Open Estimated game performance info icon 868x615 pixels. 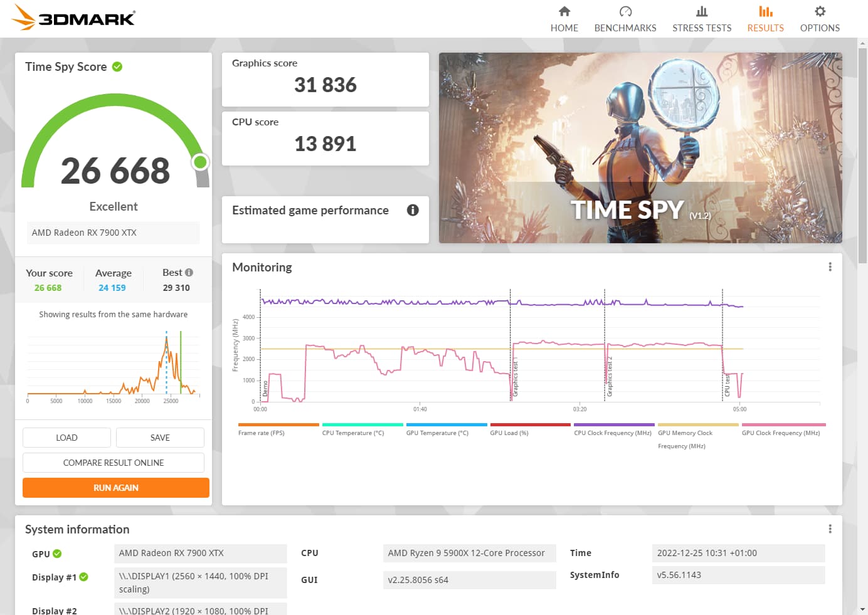(413, 210)
